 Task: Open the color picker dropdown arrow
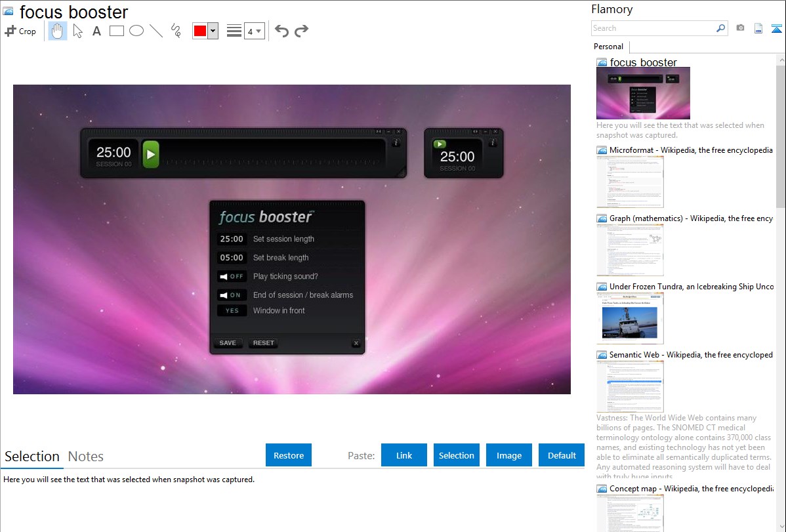point(213,31)
